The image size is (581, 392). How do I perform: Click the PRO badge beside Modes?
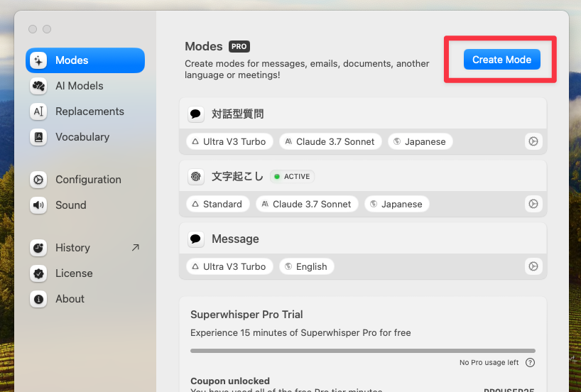239,46
